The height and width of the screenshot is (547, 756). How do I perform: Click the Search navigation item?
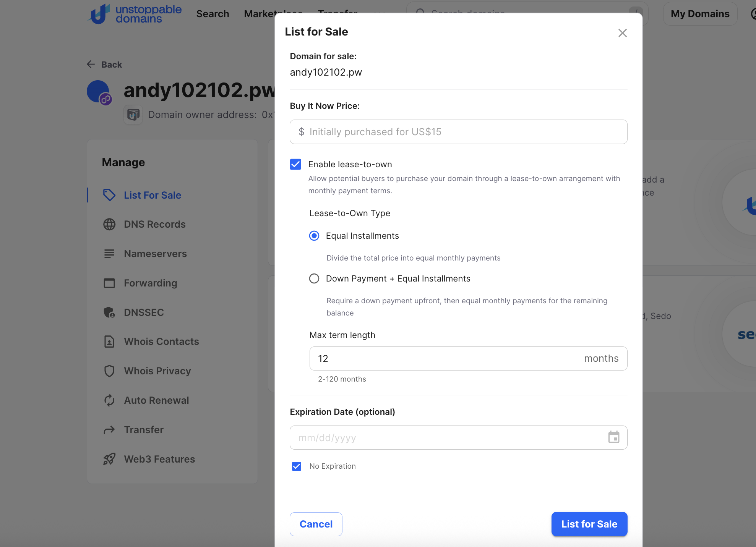tap(213, 14)
